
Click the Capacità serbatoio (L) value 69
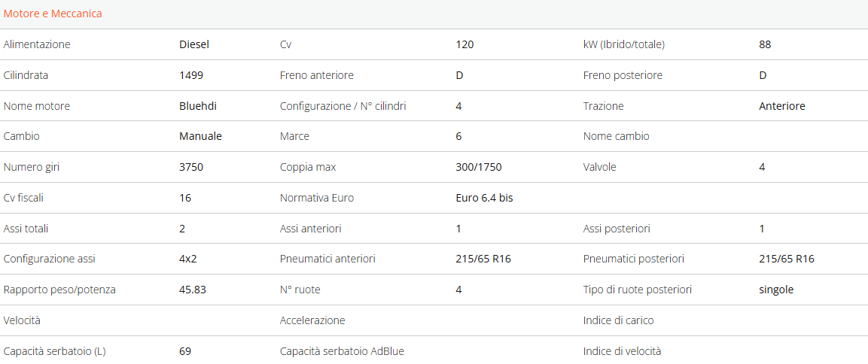[185, 351]
